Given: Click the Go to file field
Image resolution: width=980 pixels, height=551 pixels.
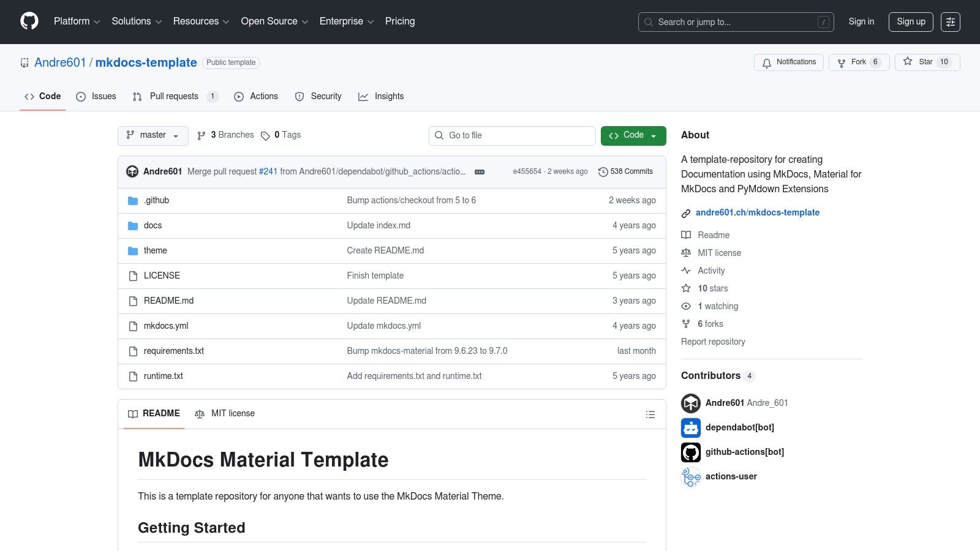Looking at the screenshot, I should [512, 135].
